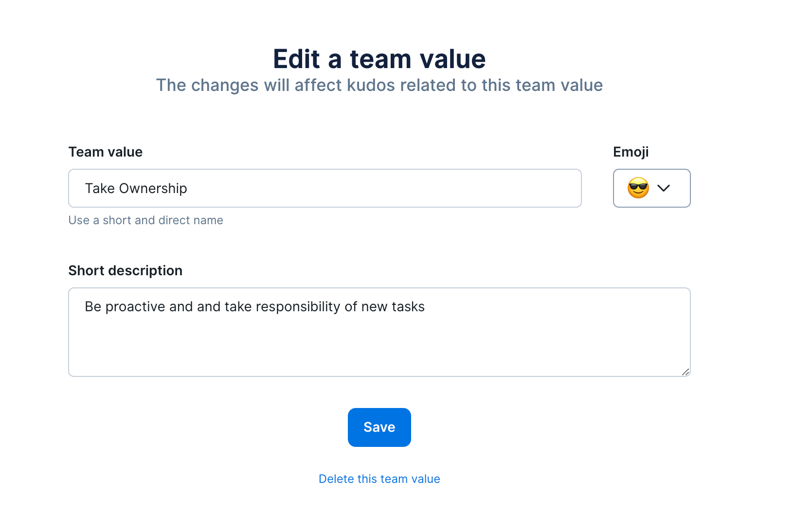Expand the Emoji dropdown chevron arrow

click(664, 188)
